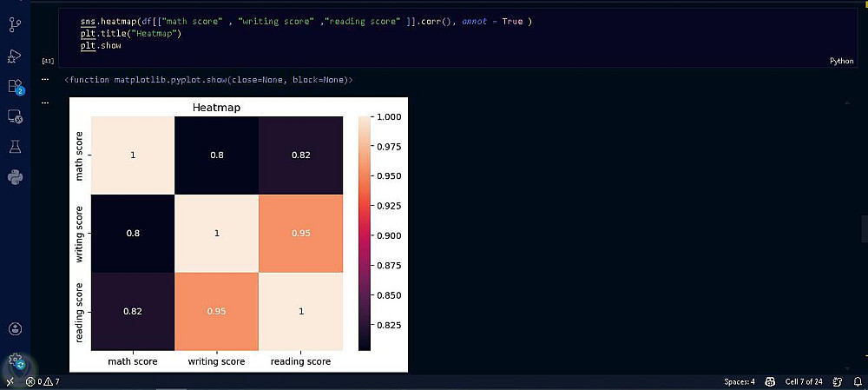Place cursor on the plt.show line

(101, 45)
